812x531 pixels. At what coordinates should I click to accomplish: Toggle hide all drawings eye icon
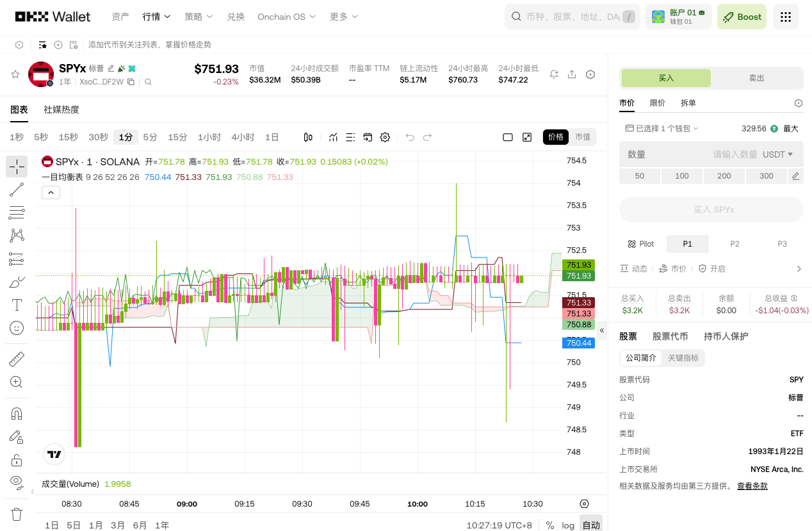17,482
